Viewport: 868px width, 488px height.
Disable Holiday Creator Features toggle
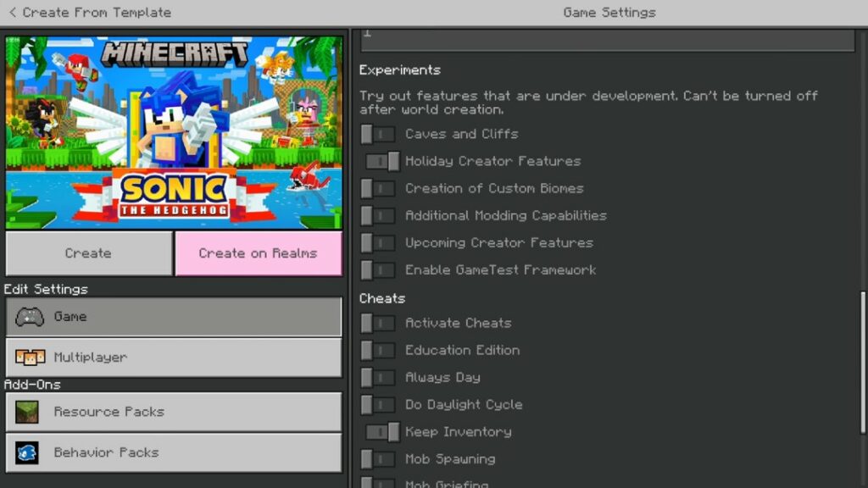pyautogui.click(x=383, y=161)
